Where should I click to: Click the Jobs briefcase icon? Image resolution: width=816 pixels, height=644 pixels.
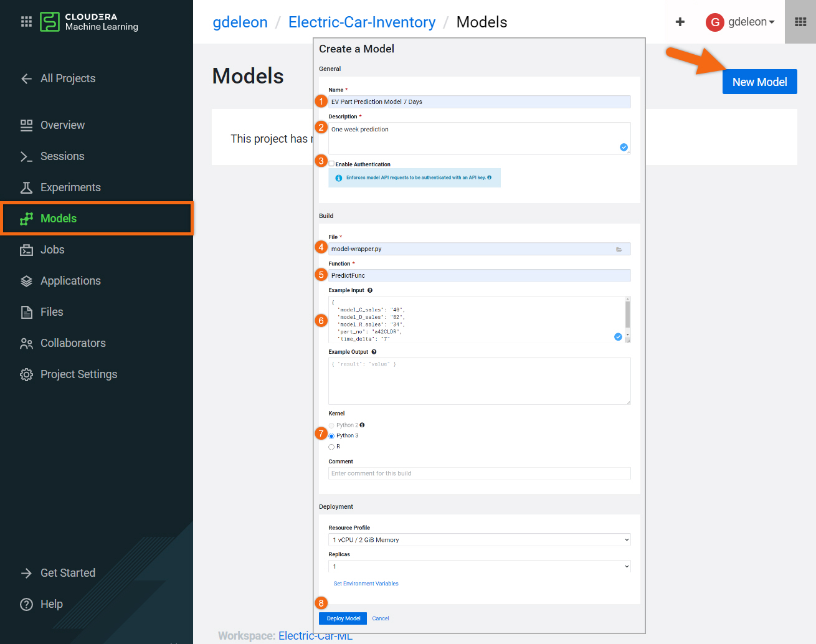pos(26,250)
